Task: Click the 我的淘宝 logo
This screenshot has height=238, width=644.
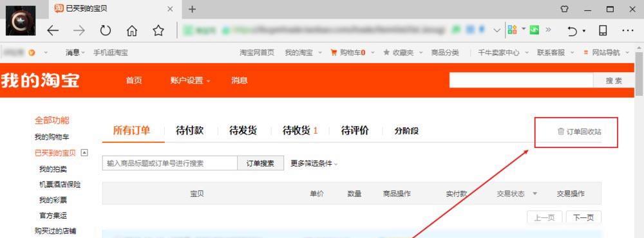Action: [x=39, y=80]
